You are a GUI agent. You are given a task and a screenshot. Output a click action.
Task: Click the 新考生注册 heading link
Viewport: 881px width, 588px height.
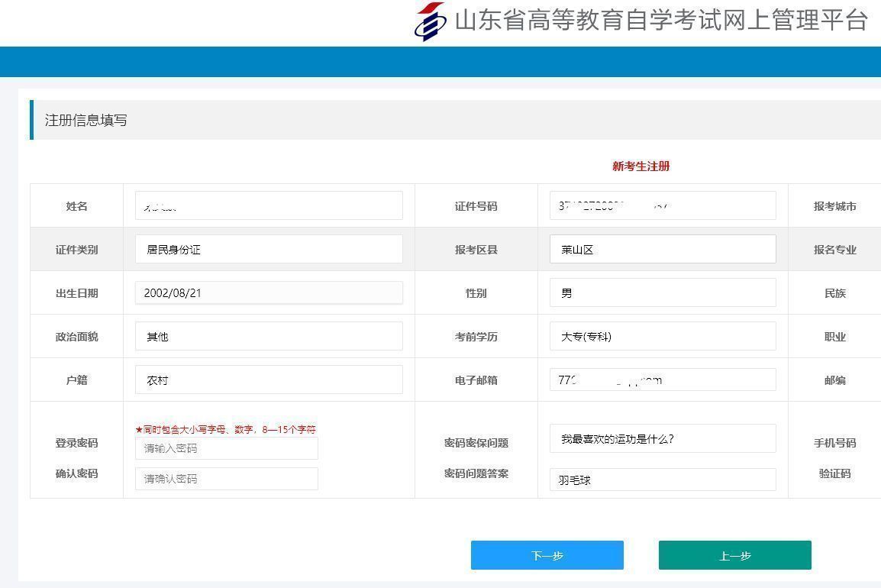pyautogui.click(x=640, y=166)
